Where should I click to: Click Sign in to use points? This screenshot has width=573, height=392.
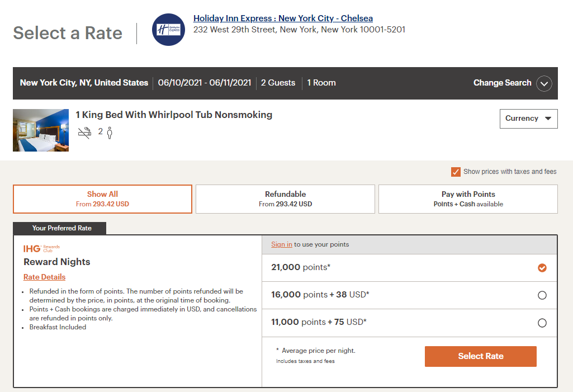tap(281, 244)
